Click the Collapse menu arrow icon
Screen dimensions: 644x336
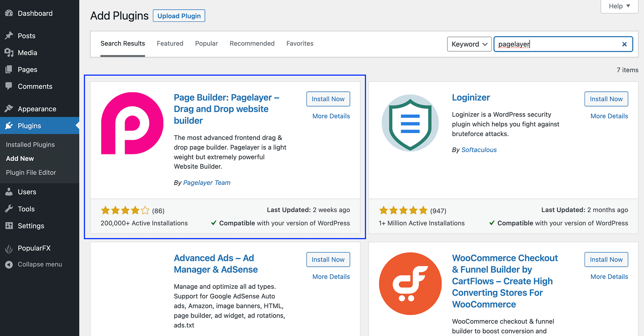(9, 264)
